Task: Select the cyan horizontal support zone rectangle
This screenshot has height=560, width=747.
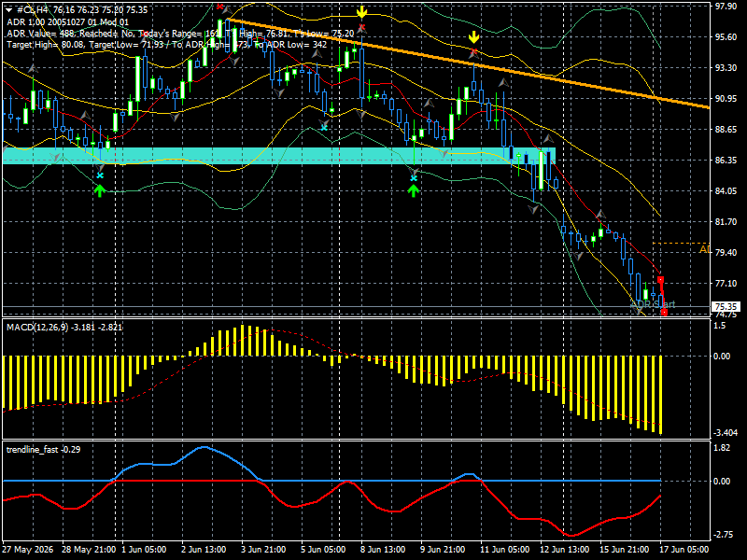Action: [278, 156]
